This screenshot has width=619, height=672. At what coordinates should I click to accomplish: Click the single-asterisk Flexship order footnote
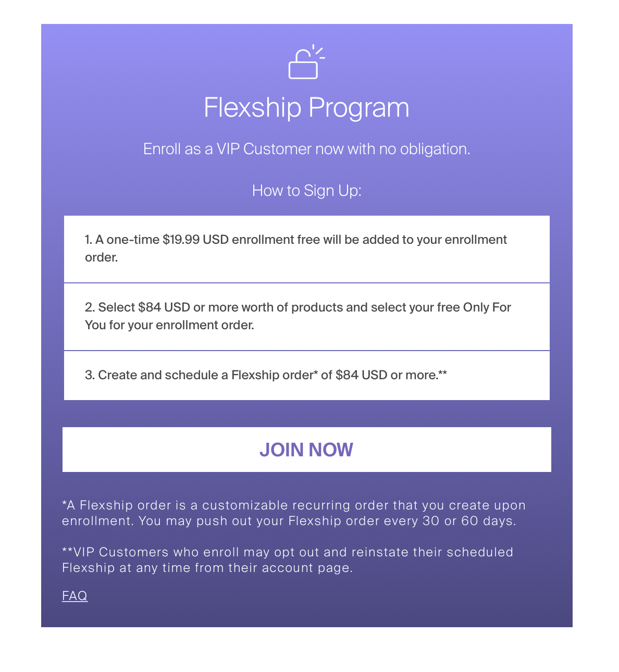(x=293, y=513)
